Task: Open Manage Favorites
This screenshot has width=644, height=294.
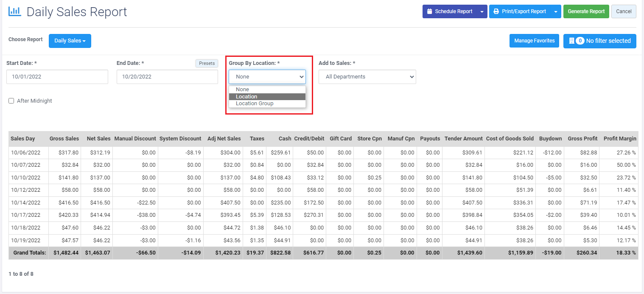Action: point(534,41)
